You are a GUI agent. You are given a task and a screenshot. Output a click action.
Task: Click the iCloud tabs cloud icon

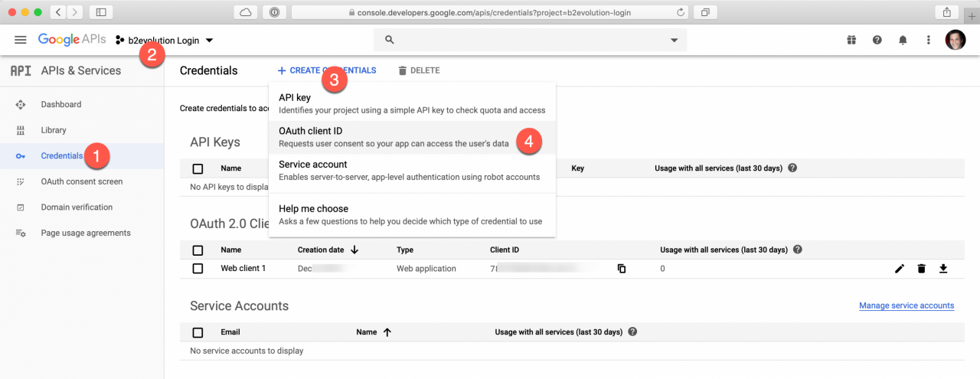pyautogui.click(x=246, y=12)
